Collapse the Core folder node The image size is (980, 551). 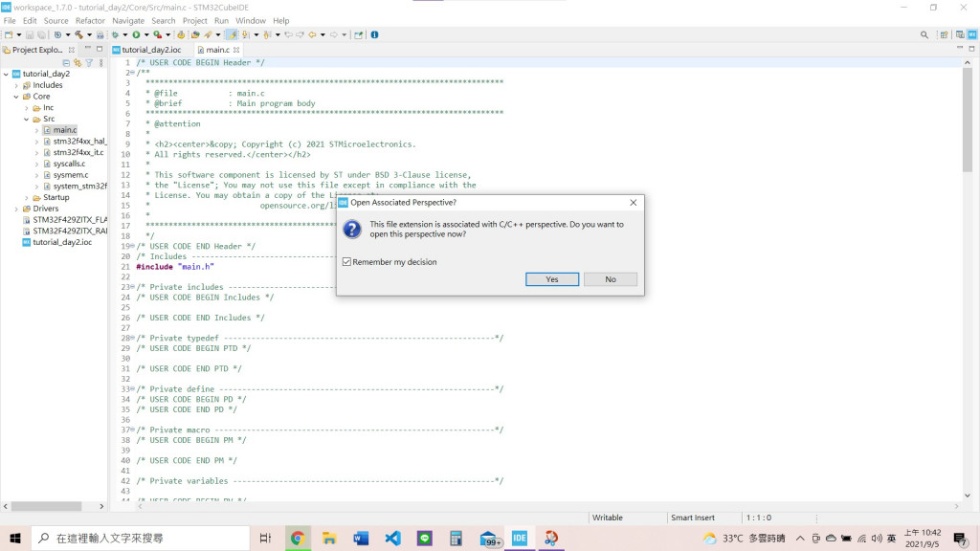16,97
